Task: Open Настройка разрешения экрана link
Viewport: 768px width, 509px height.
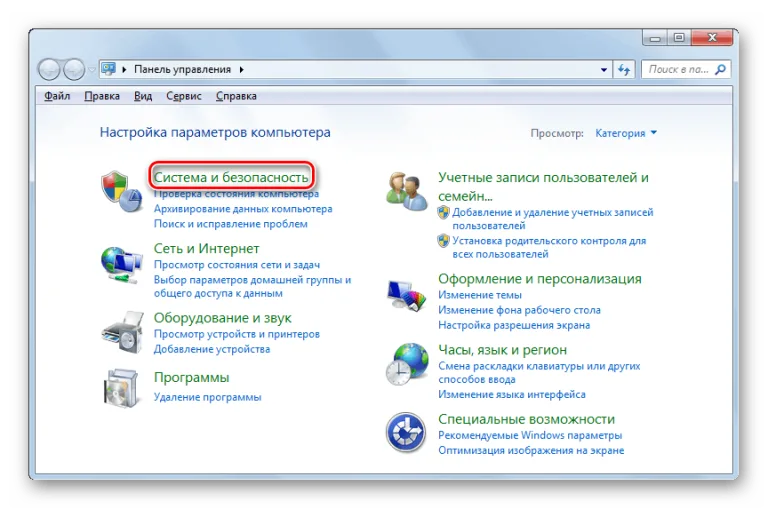Action: (x=514, y=325)
